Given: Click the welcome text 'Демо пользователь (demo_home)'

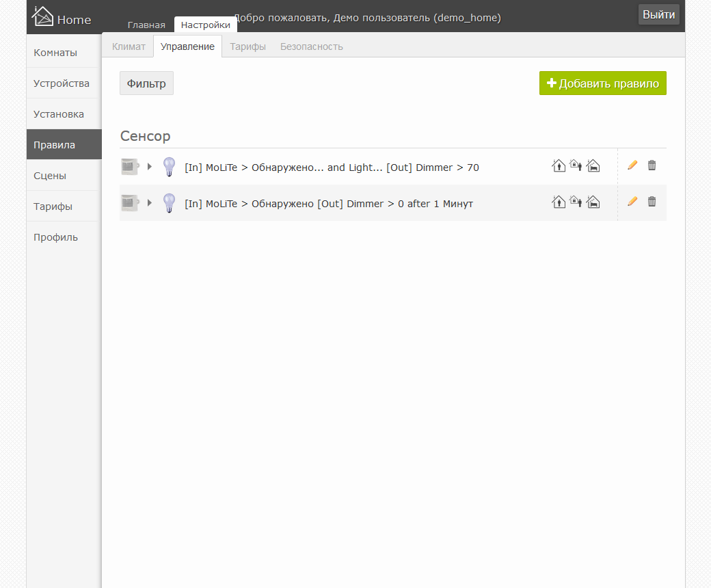Looking at the screenshot, I should coord(417,18).
